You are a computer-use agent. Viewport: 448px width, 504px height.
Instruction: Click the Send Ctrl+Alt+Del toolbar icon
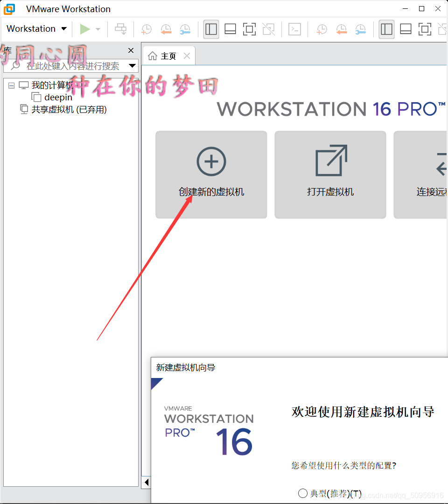click(121, 29)
